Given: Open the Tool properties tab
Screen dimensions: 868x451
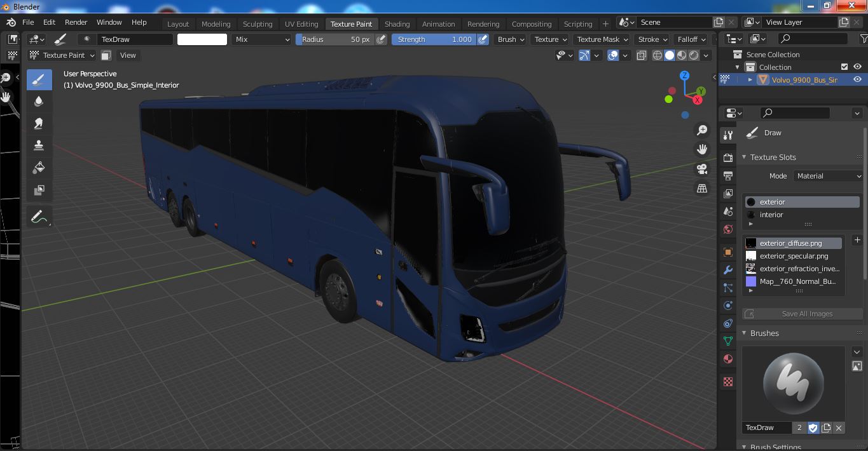Looking at the screenshot, I should (728, 135).
